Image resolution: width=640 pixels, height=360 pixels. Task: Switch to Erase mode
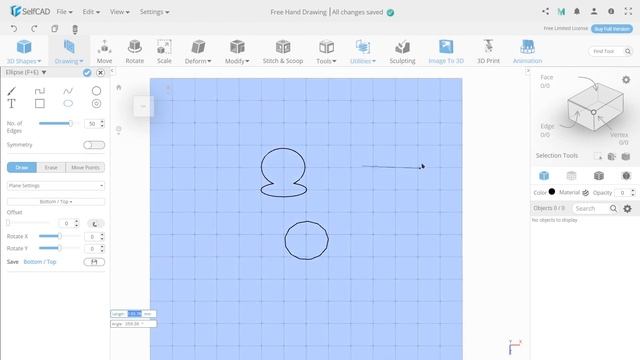pos(51,167)
